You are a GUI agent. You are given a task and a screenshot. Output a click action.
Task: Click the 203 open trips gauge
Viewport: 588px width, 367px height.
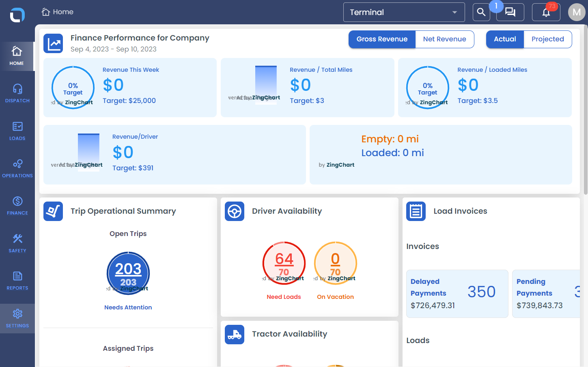(x=128, y=273)
